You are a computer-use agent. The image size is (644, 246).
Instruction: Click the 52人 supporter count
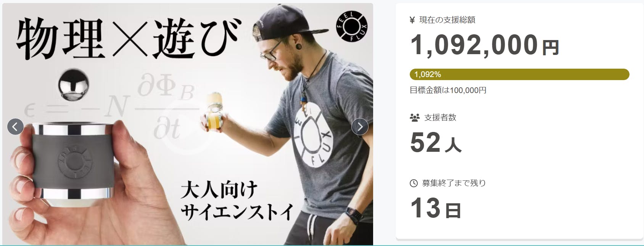coord(436,142)
